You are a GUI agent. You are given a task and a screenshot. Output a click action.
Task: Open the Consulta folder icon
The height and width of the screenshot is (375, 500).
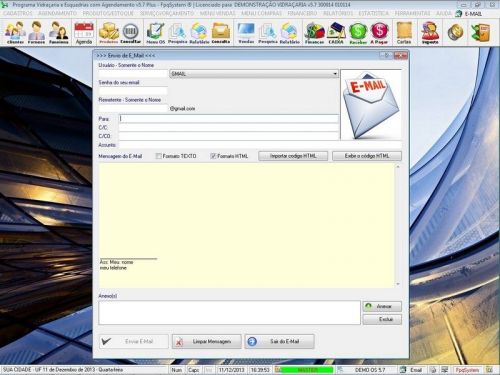click(221, 33)
